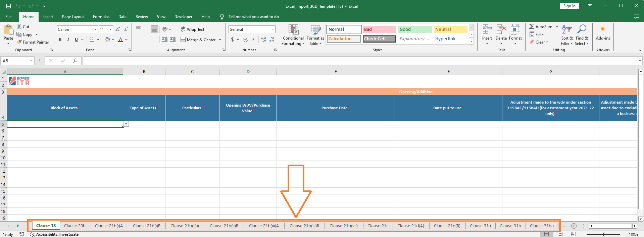This screenshot has width=644, height=237.
Task: Increase font size with the large A icon
Action: (x=118, y=29)
